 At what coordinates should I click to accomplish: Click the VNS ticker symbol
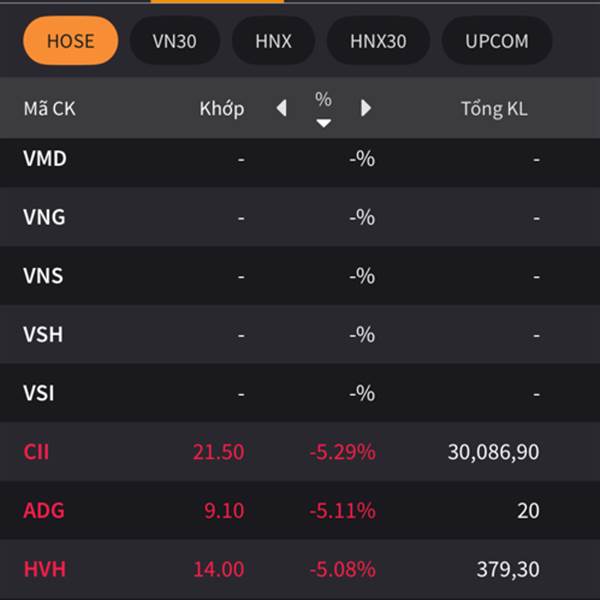[x=43, y=276]
